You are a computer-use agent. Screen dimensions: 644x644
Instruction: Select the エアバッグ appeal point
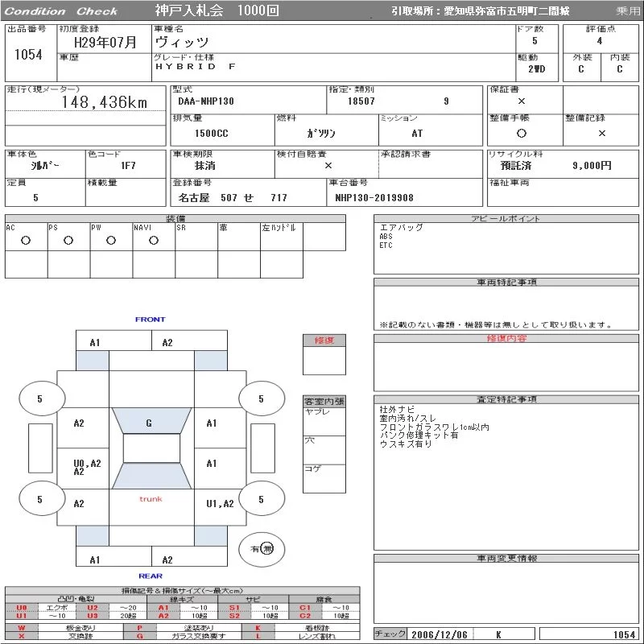401,227
